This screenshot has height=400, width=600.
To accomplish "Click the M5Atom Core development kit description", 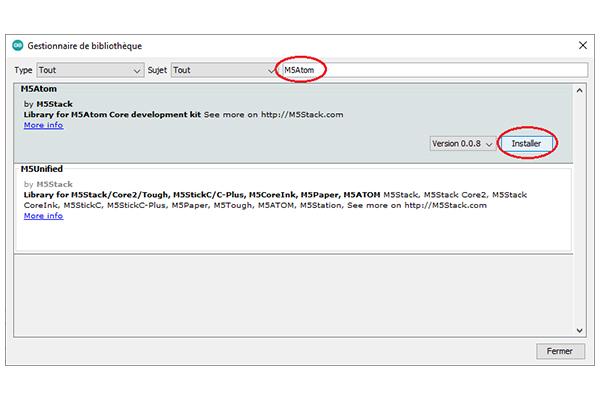I will click(183, 114).
